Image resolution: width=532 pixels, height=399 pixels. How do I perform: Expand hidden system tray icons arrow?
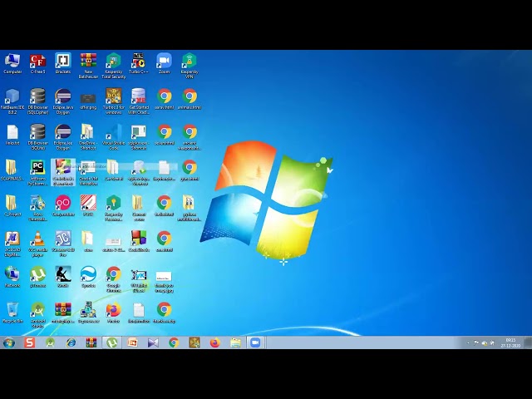(x=468, y=343)
